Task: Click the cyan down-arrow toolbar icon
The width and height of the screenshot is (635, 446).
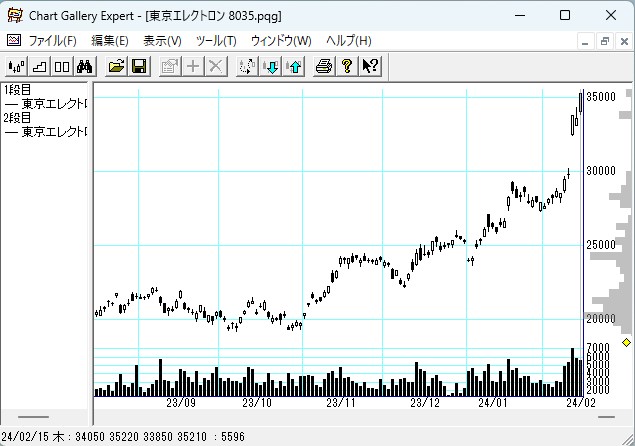Action: pos(271,67)
